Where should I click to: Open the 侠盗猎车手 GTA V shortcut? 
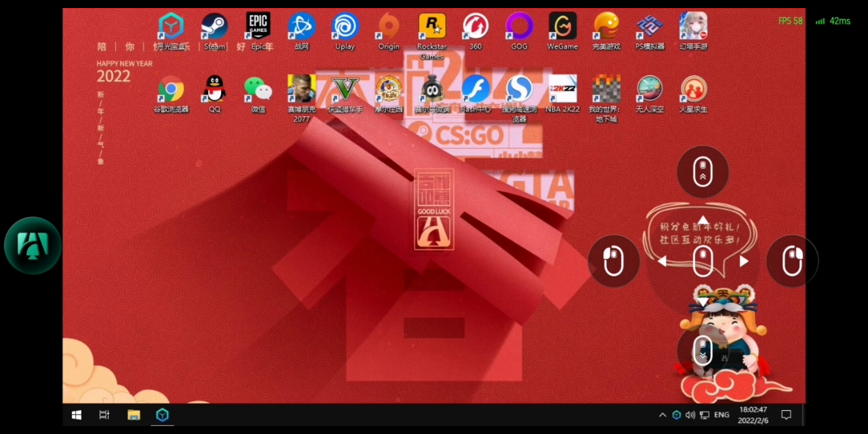click(x=345, y=94)
